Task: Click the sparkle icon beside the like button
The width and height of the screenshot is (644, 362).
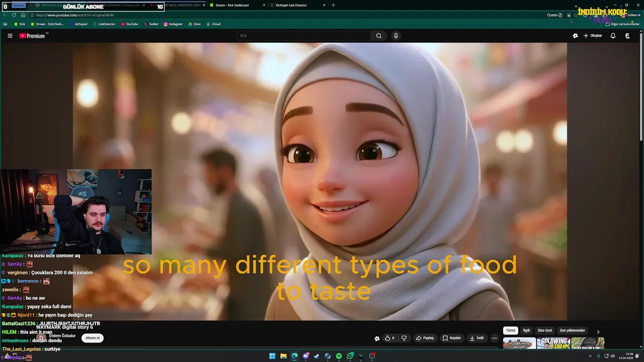Action: (377, 338)
